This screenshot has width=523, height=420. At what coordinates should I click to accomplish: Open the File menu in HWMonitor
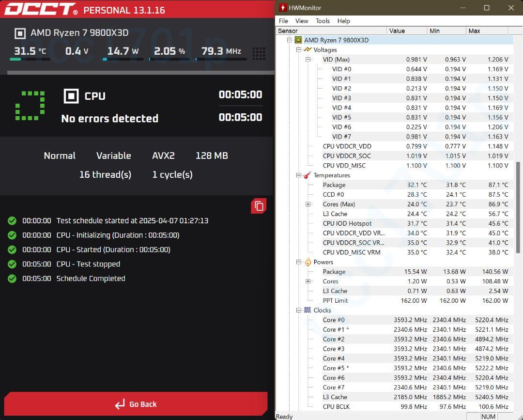[x=283, y=21]
